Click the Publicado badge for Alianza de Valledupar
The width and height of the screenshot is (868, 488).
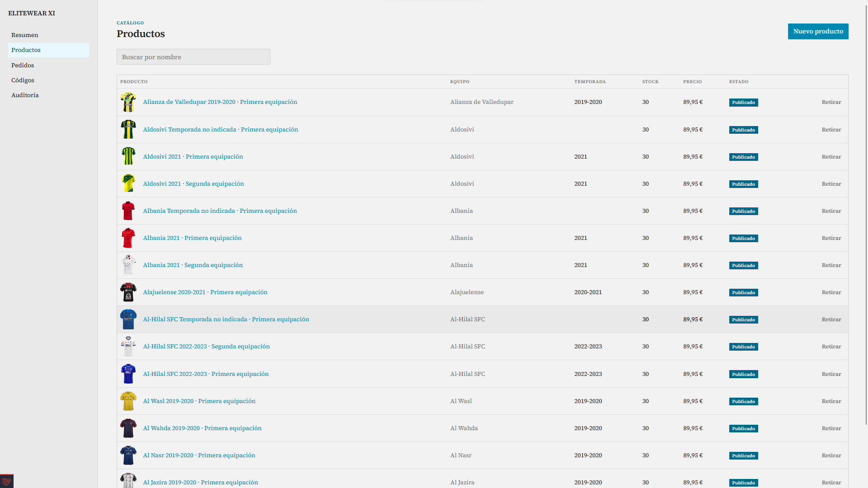tap(744, 103)
